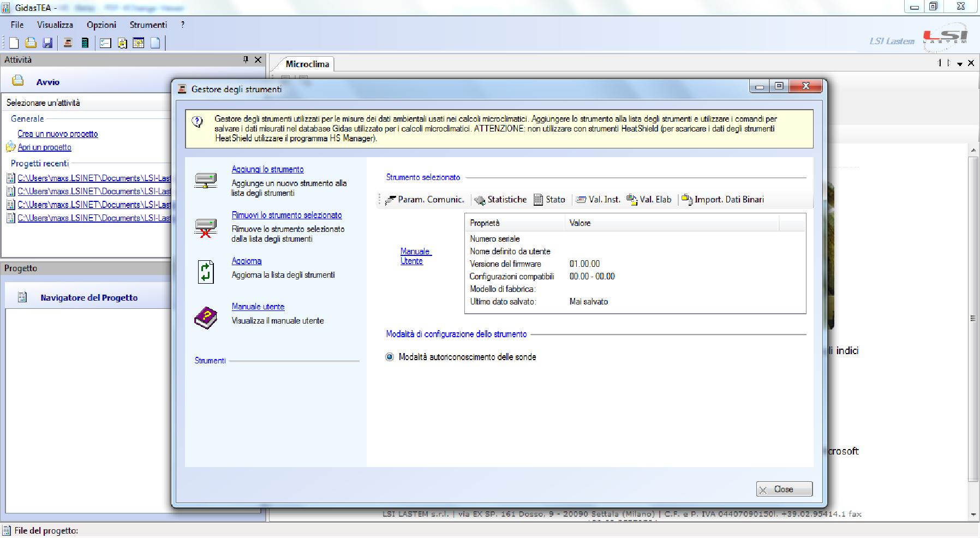Open Statistiche for the instrument

[501, 200]
